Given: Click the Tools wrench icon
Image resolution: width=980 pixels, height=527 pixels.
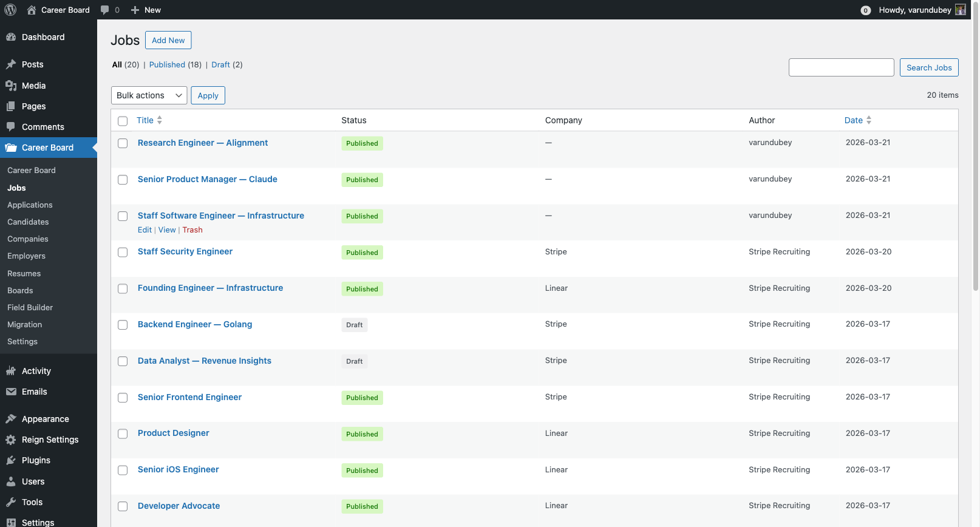Looking at the screenshot, I should [11, 502].
